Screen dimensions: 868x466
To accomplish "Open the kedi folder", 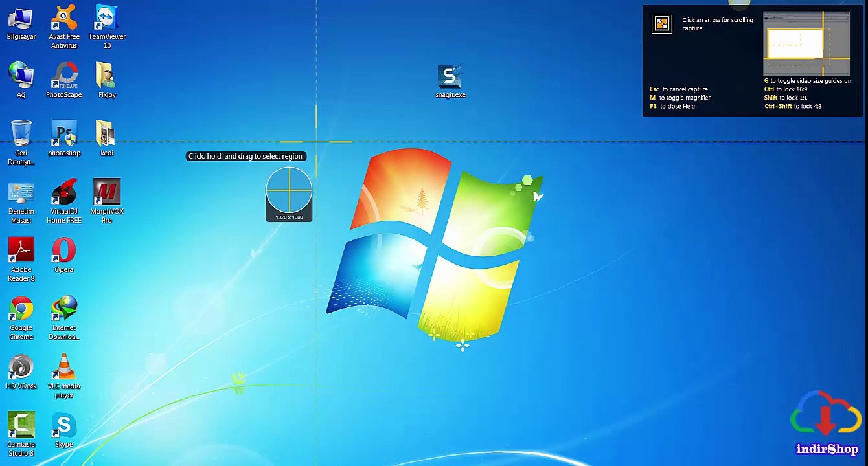I will coord(107,139).
